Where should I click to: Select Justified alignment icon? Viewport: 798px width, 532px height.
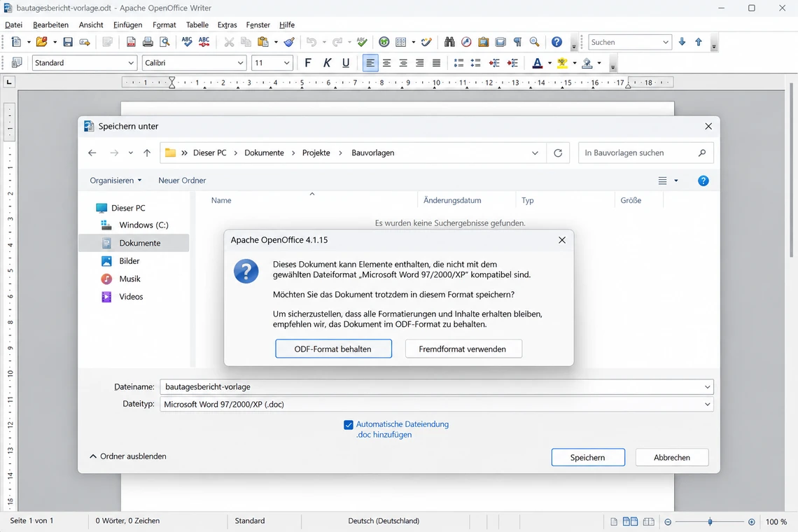tap(436, 62)
